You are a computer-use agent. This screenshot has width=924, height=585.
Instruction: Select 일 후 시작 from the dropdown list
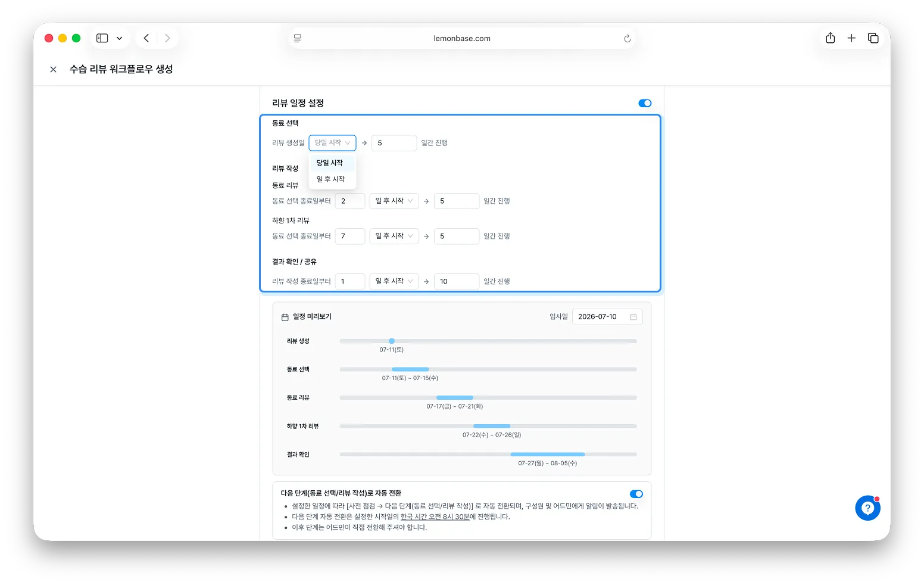(332, 179)
